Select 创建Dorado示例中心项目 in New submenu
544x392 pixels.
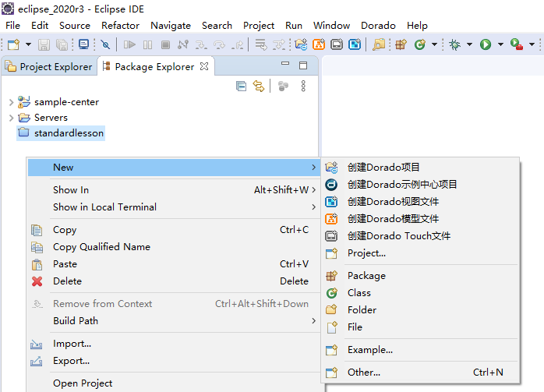(420, 185)
